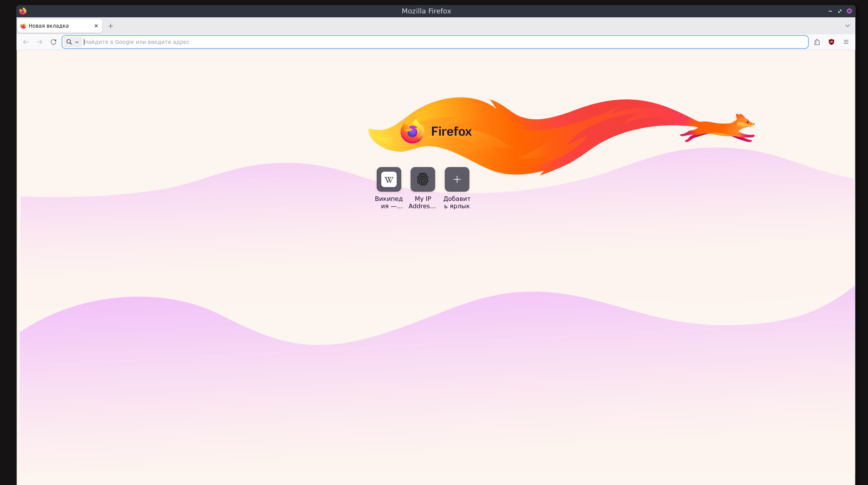Close the Mozilla Firefox window
Image resolution: width=868 pixels, height=485 pixels.
(849, 11)
